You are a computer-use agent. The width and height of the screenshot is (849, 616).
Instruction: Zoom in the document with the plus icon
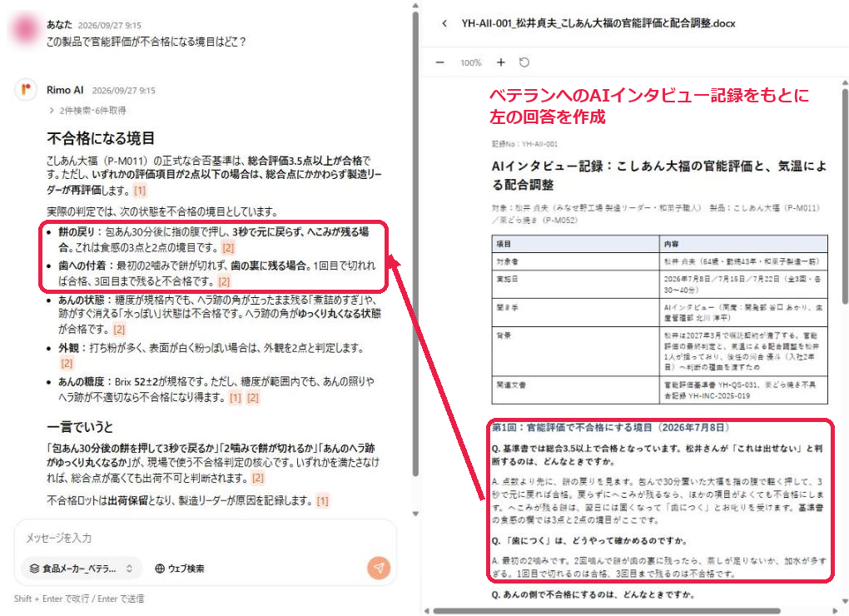tap(501, 62)
